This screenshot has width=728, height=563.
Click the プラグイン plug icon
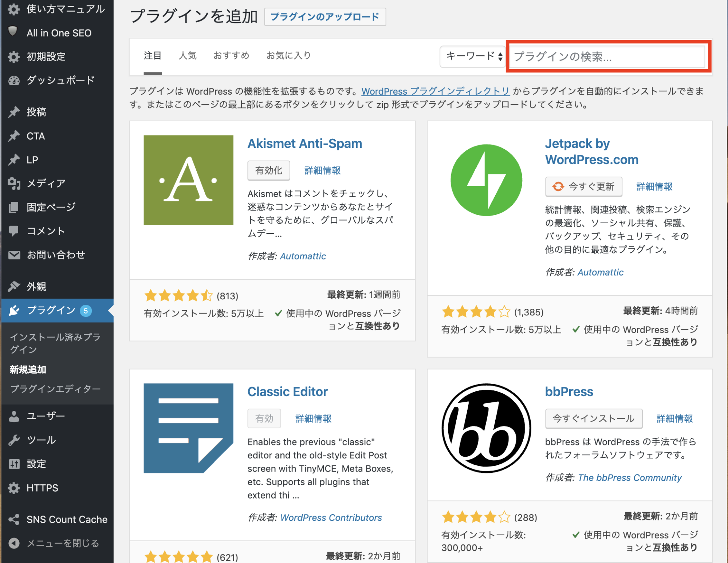[x=14, y=311]
